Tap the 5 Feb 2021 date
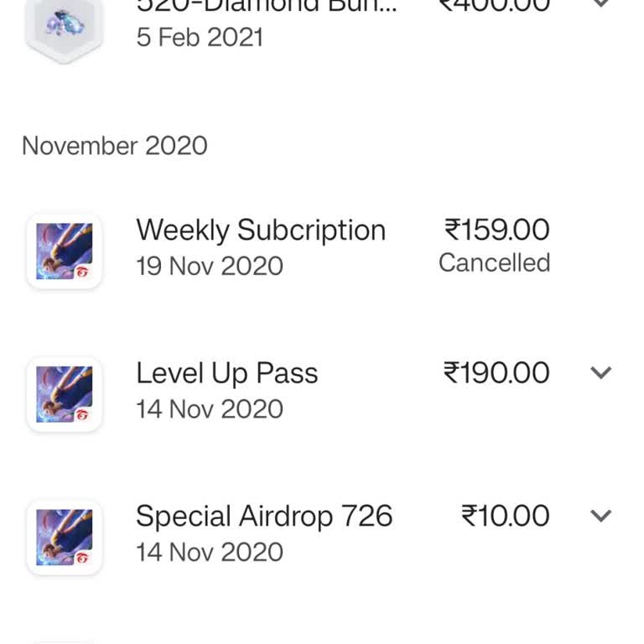The width and height of the screenshot is (644, 644). [200, 38]
